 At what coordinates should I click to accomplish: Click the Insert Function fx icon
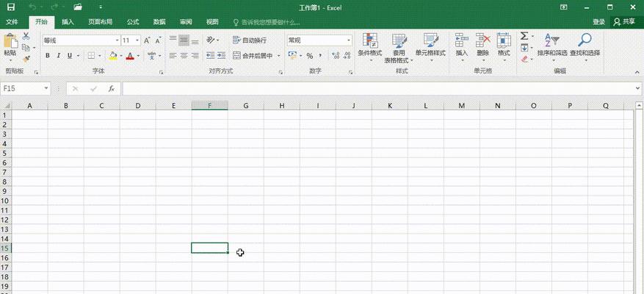[112, 88]
